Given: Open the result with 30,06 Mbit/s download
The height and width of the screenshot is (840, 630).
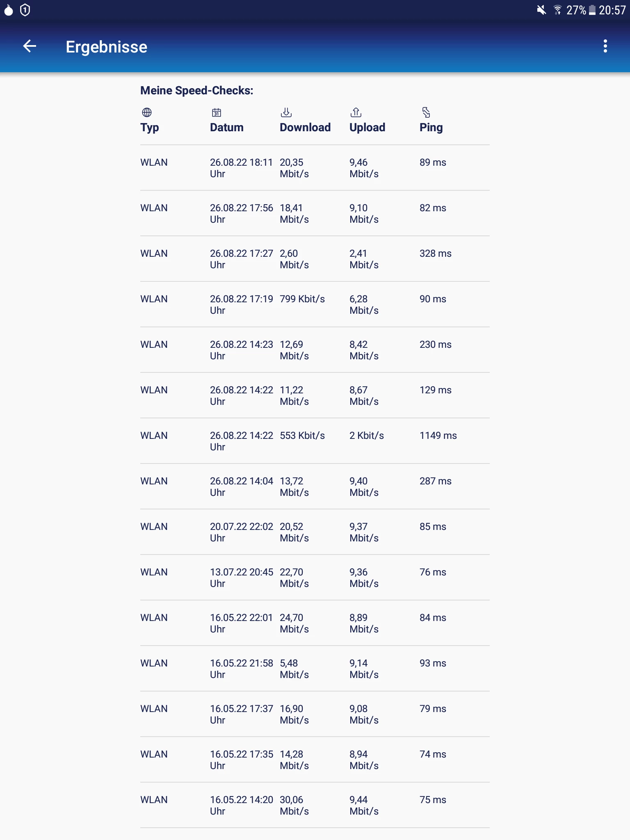Looking at the screenshot, I should 315,805.
